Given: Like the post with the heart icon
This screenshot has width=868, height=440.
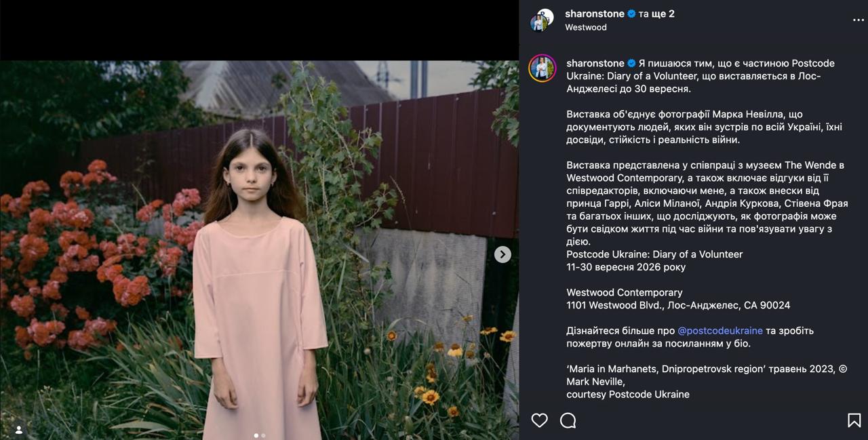Looking at the screenshot, I should pos(539,420).
